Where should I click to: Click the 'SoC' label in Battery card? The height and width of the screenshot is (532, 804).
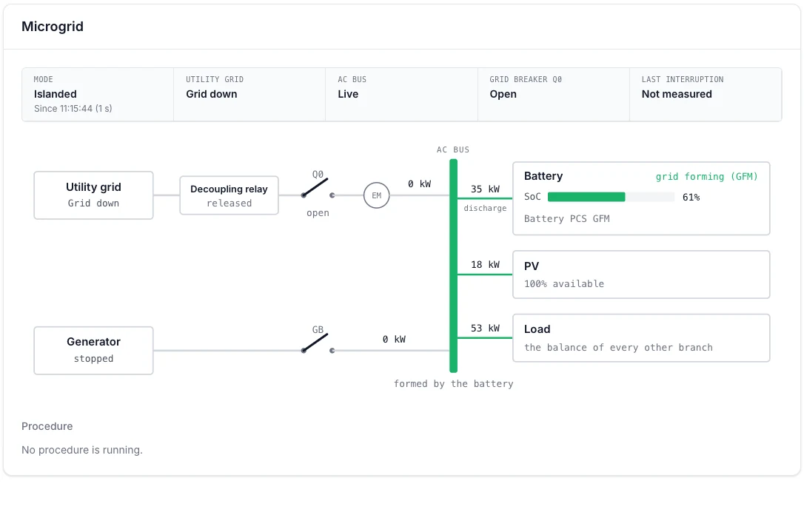pos(532,197)
